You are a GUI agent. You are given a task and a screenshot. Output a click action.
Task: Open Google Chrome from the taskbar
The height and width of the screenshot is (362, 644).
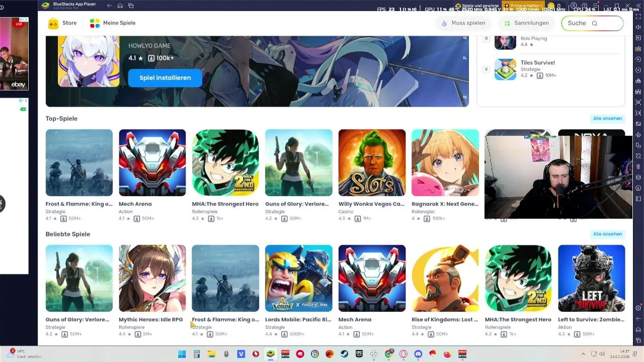pyautogui.click(x=388, y=354)
